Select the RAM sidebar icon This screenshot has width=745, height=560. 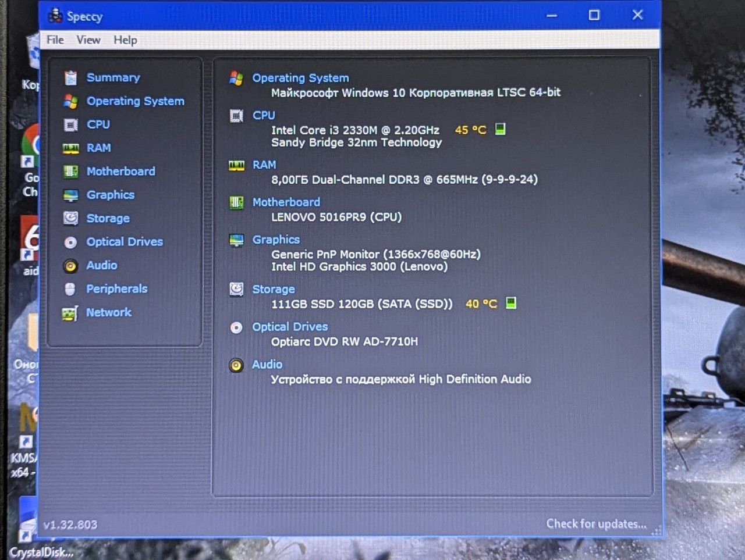pos(70,148)
